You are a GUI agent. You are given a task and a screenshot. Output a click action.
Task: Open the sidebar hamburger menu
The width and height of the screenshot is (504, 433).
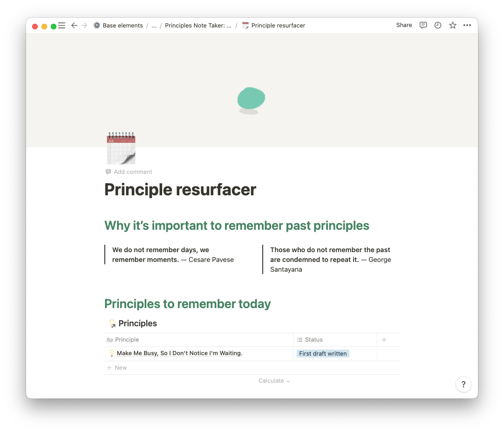click(x=61, y=26)
